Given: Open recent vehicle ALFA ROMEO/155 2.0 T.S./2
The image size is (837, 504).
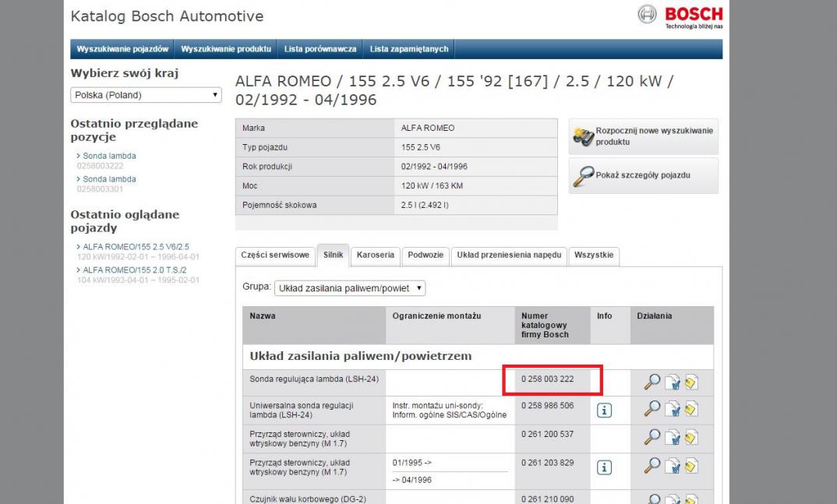Looking at the screenshot, I should click(x=135, y=270).
